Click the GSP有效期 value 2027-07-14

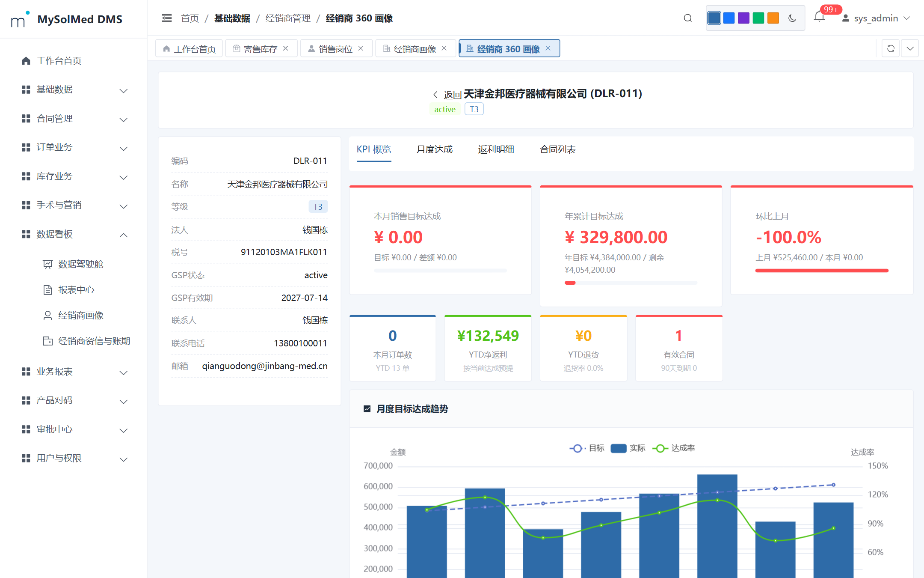(305, 298)
